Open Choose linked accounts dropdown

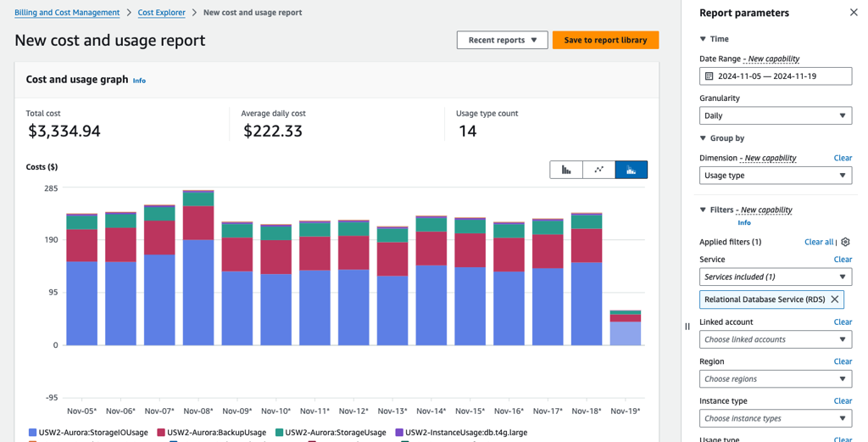[x=776, y=339]
